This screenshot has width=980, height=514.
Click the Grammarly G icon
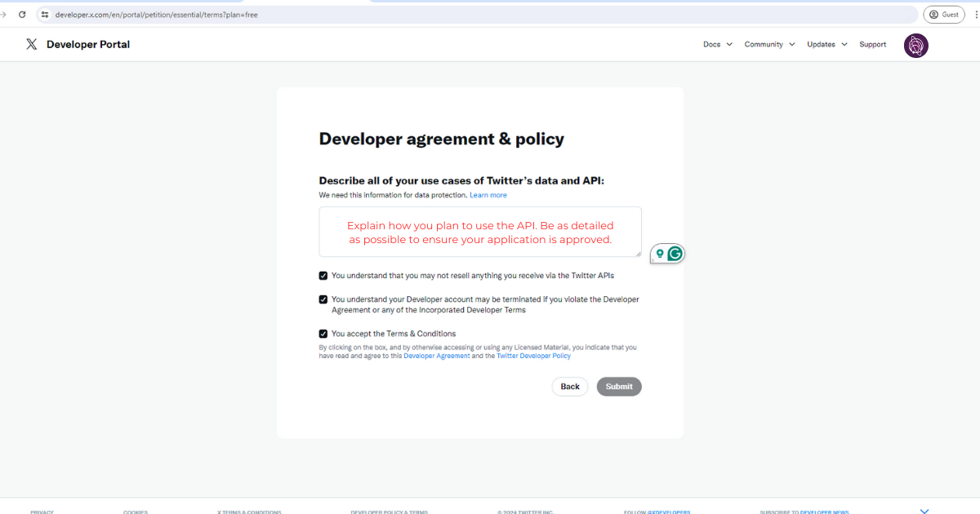click(x=675, y=254)
